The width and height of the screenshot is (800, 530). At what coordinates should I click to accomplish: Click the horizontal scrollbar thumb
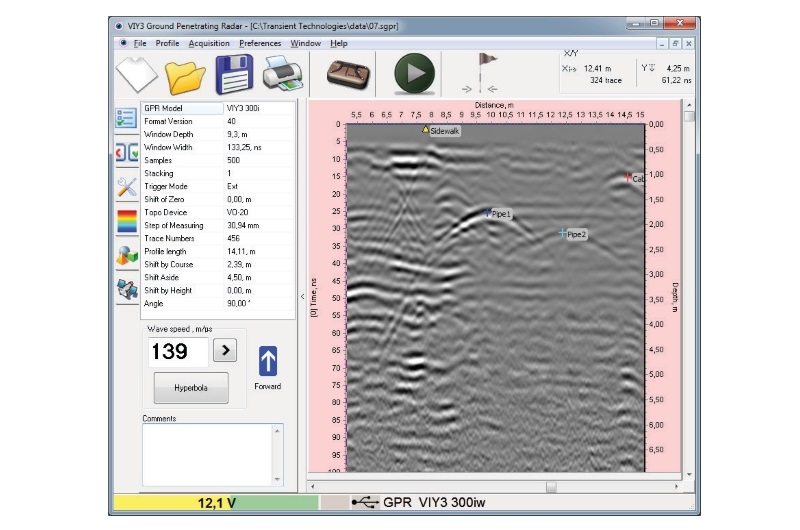pos(551,487)
